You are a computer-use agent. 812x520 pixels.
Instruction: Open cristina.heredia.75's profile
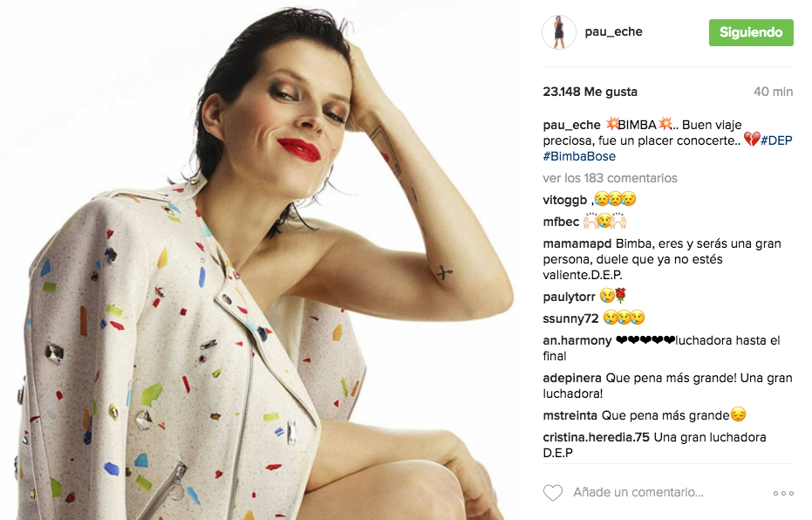pos(596,438)
